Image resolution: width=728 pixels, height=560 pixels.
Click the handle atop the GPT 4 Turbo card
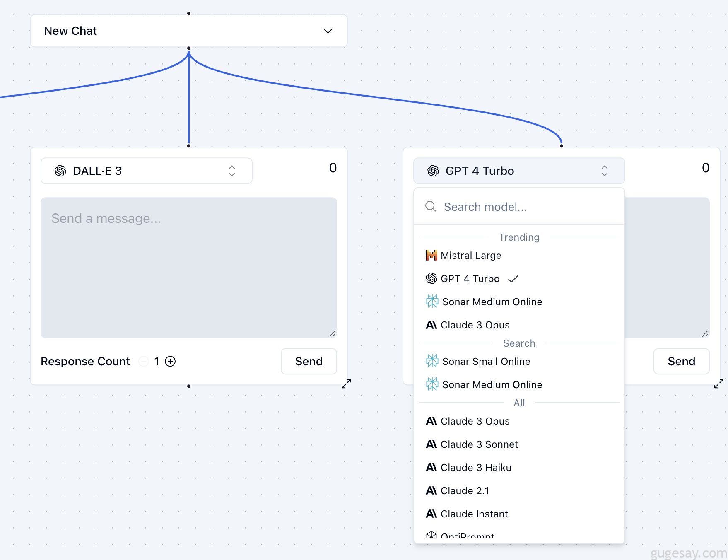coord(562,146)
